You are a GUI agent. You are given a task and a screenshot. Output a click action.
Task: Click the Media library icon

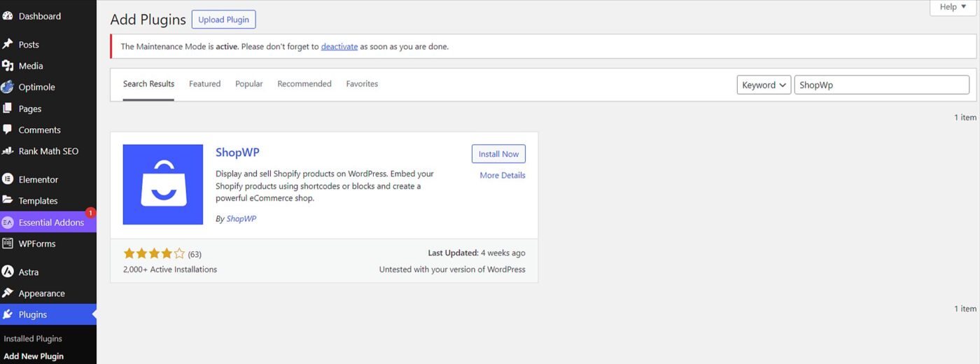[8, 66]
